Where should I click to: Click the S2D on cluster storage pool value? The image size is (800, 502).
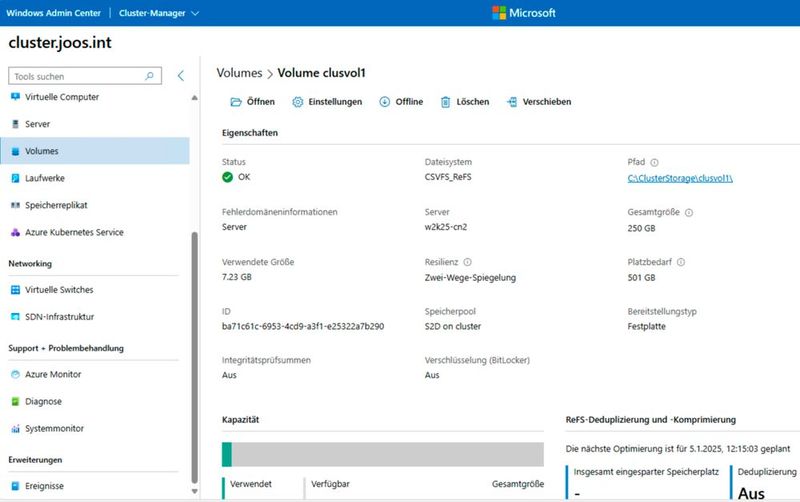(x=453, y=327)
